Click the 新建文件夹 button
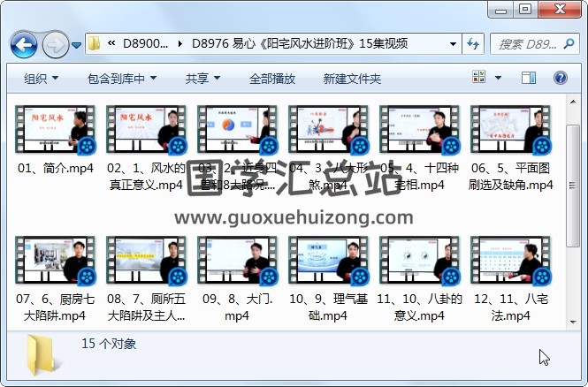This screenshot has height=387, width=588. (x=352, y=79)
